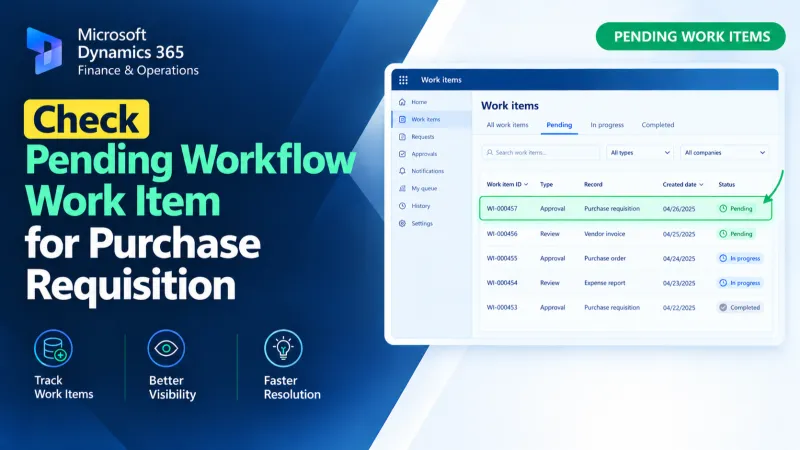Image resolution: width=800 pixels, height=450 pixels.
Task: Click the 04/22/2025 created date cell
Action: tap(679, 308)
